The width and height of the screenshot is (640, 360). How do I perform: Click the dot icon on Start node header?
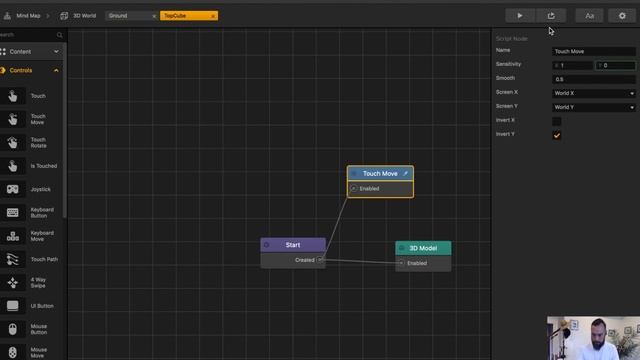[x=267, y=245]
